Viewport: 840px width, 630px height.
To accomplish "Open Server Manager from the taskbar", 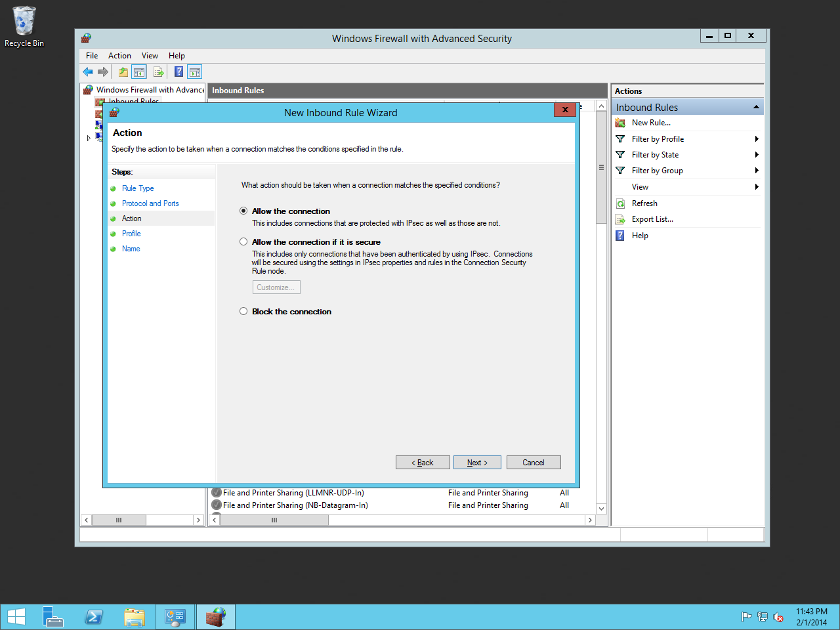I will [x=52, y=617].
